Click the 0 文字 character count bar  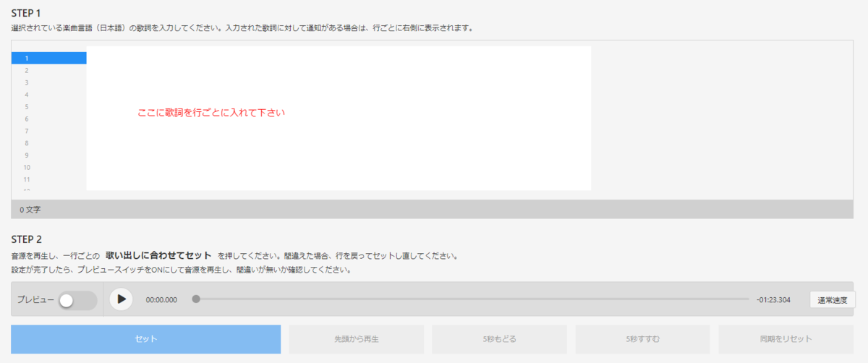pyautogui.click(x=432, y=210)
